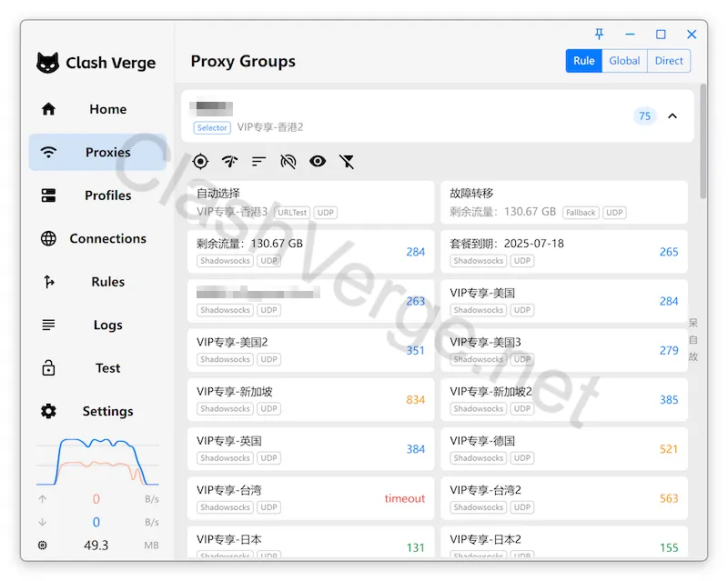Open the Profiles page

coord(107,195)
